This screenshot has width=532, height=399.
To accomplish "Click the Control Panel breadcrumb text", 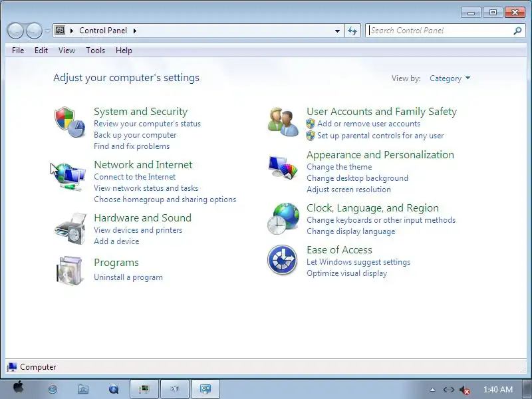I will [x=103, y=31].
